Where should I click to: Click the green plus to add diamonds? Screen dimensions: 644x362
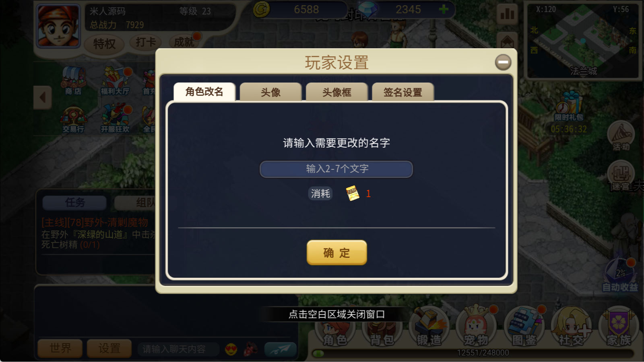(444, 9)
